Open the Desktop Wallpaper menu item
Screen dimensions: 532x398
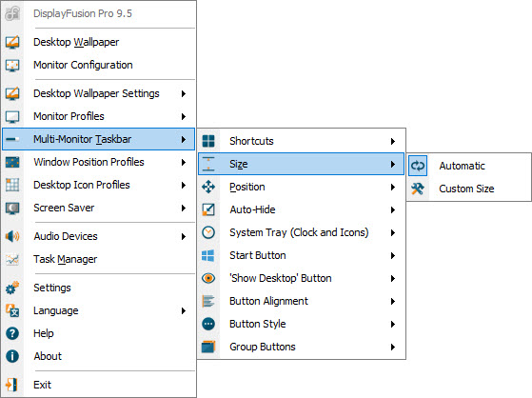[99, 42]
